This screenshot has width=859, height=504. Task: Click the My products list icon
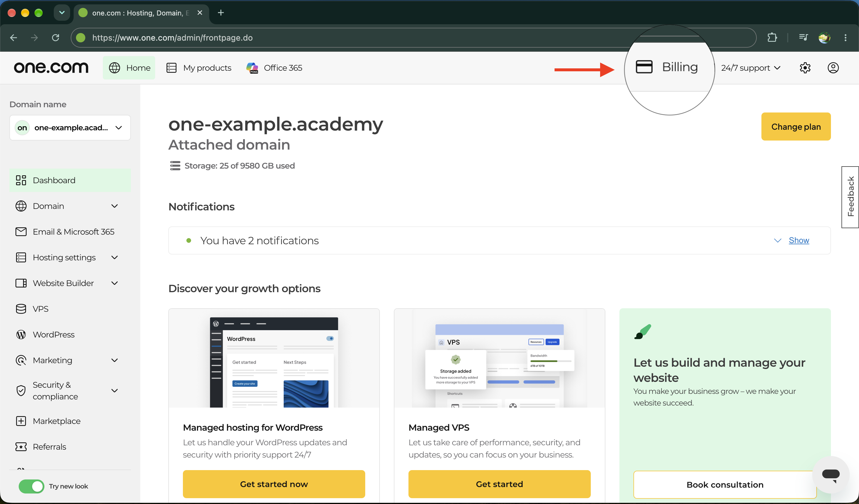(x=172, y=68)
